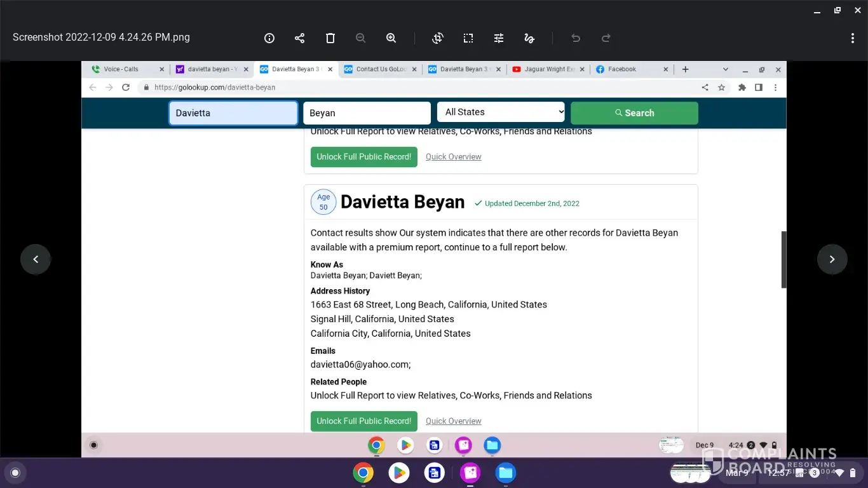Open the Mar 9 date calendar in the shelf
This screenshot has height=488, width=868.
(x=737, y=473)
